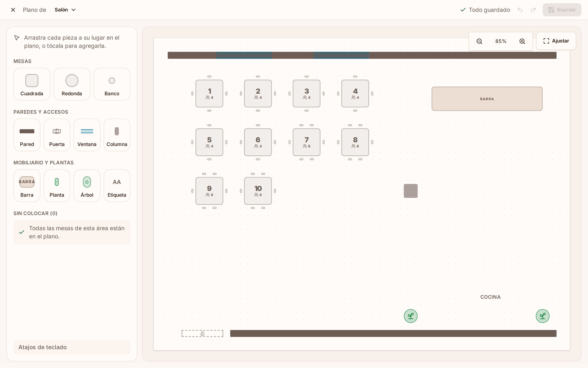The image size is (588, 368).
Task: Add a Redonda round table
Action: 72,84
